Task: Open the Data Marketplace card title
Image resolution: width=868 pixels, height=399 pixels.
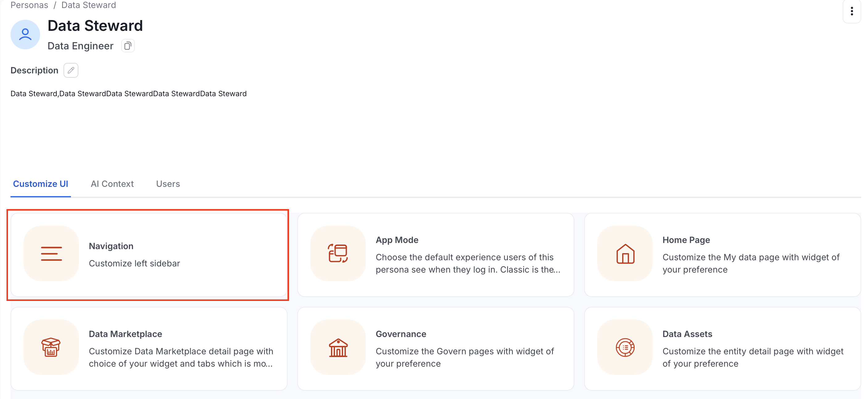Action: [125, 334]
